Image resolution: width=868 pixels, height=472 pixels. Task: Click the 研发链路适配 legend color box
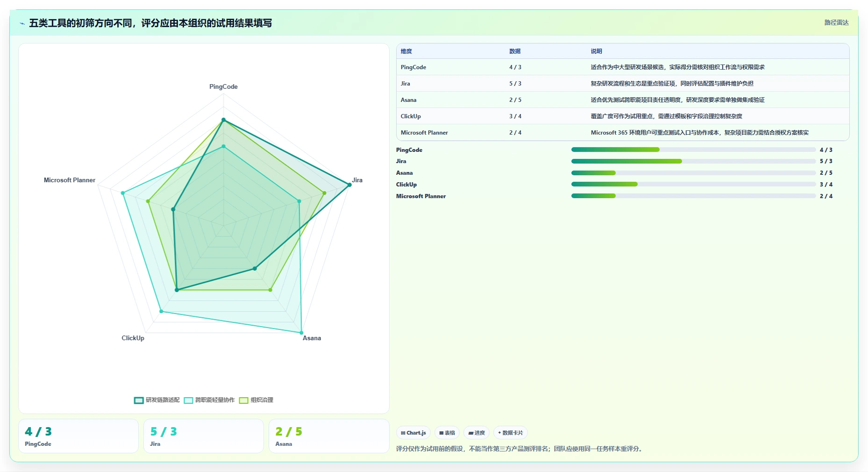click(139, 400)
